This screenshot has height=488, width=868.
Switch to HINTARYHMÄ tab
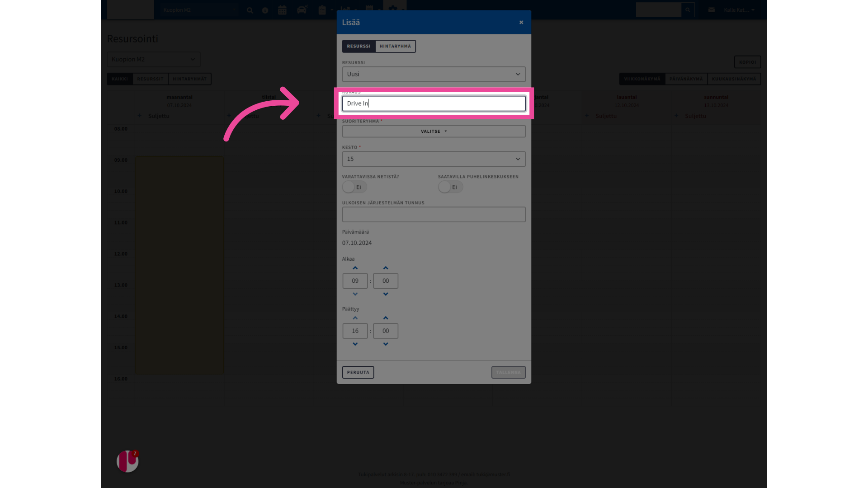[x=395, y=46]
